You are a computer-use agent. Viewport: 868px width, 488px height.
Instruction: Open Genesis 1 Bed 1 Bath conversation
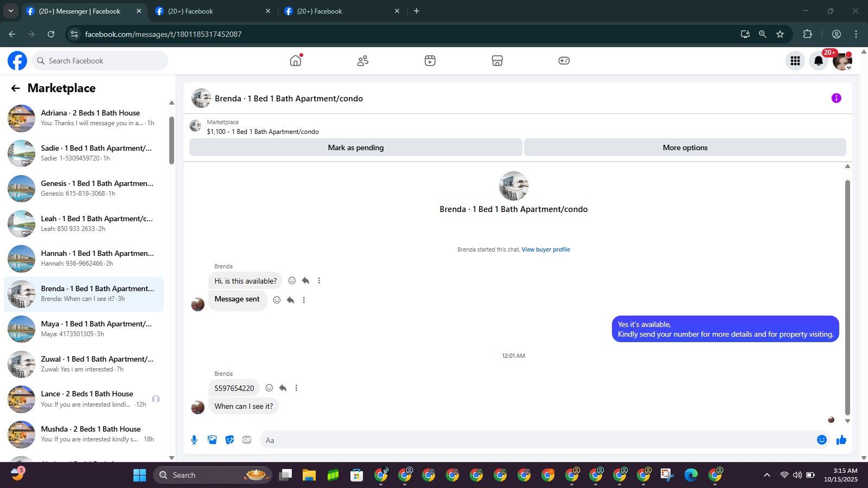[x=84, y=189]
